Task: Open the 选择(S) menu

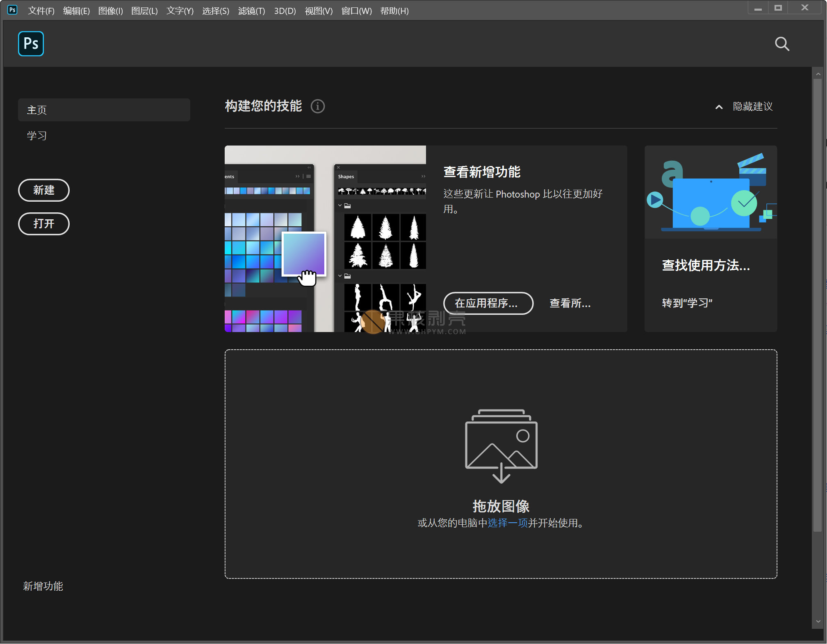Action: (216, 11)
